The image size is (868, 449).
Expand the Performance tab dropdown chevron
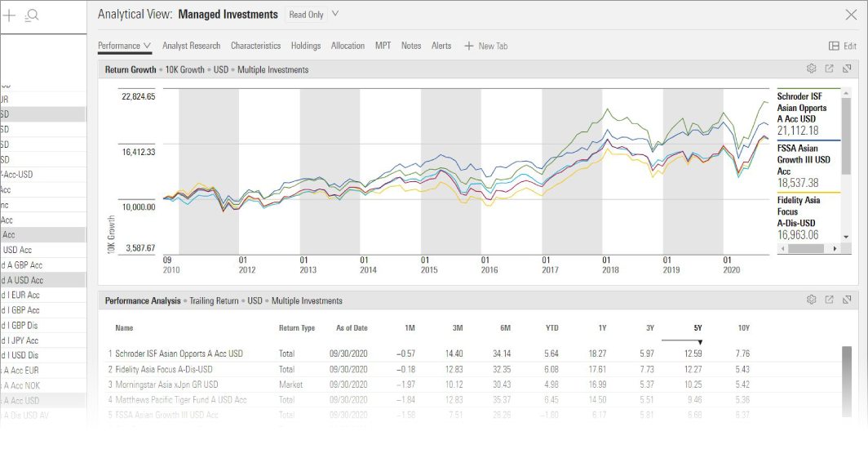[x=147, y=47]
